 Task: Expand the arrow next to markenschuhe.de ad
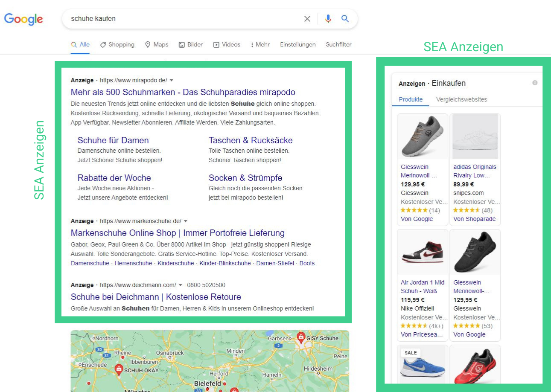click(x=186, y=221)
